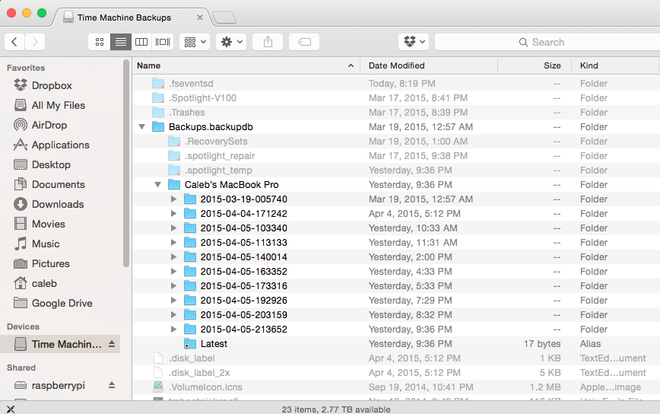
Task: Expand the 2015-04-05-103340 backup folder
Action: pos(173,228)
